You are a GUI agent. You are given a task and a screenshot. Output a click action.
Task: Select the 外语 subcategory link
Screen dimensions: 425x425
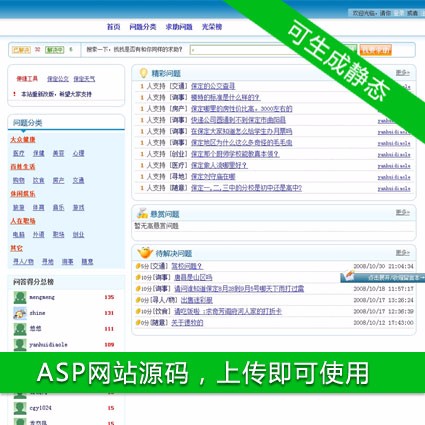(39, 234)
